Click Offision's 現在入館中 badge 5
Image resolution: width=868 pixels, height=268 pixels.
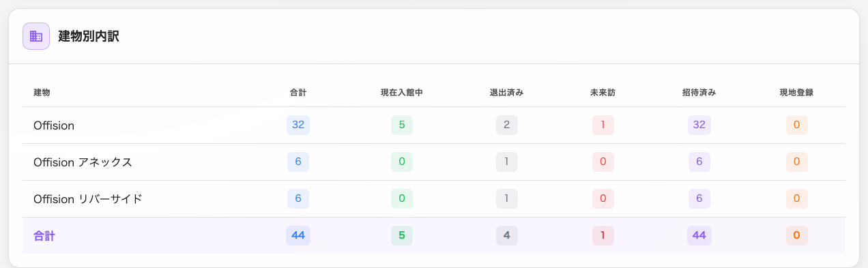click(402, 125)
